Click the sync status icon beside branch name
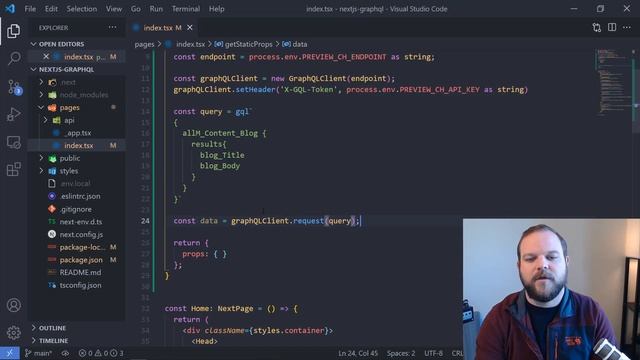The height and width of the screenshot is (360, 640). (65, 353)
